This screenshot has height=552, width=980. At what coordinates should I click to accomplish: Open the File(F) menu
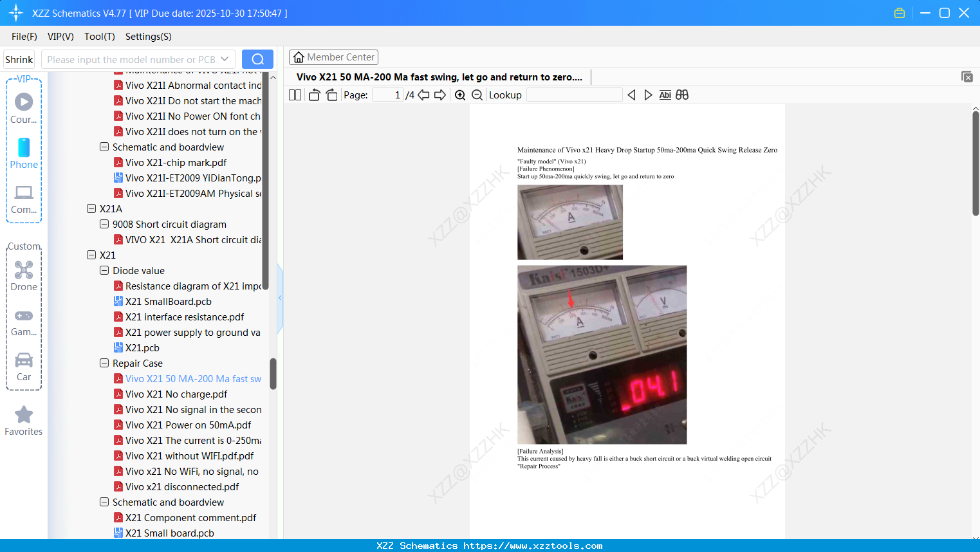[24, 37]
